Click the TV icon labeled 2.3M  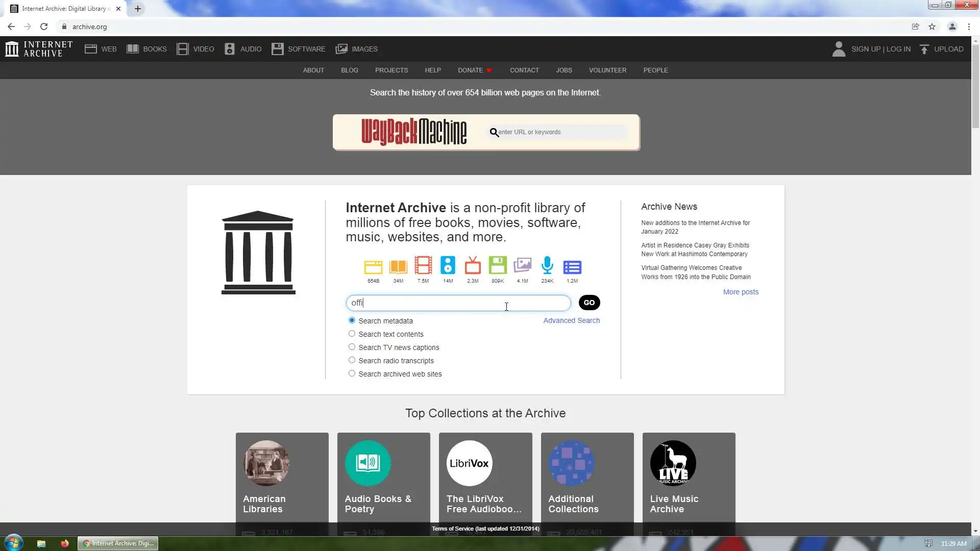click(x=473, y=266)
